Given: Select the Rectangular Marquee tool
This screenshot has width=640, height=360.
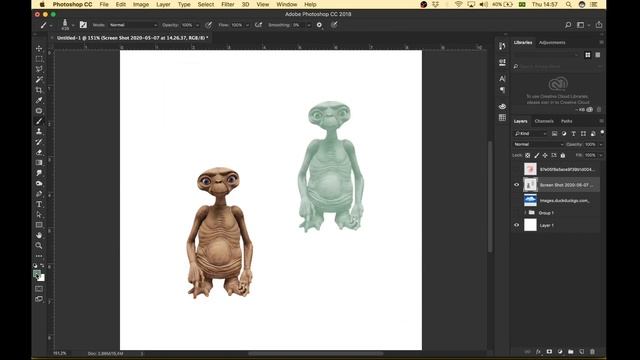Looking at the screenshot, I should pos(39,59).
